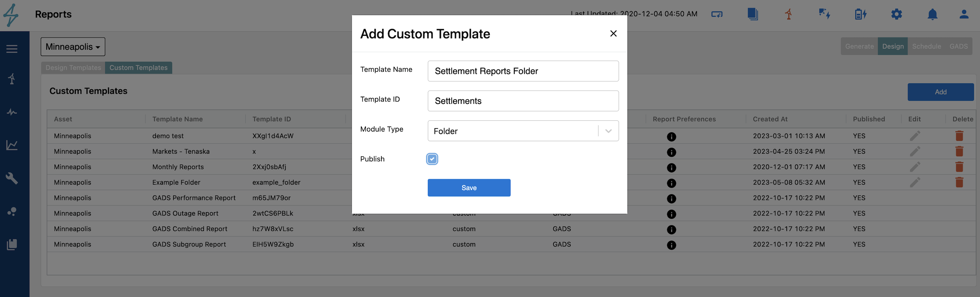Select the XXgl1d4AcW template ID cell
Screen dimensions: 980x297
[273, 136]
